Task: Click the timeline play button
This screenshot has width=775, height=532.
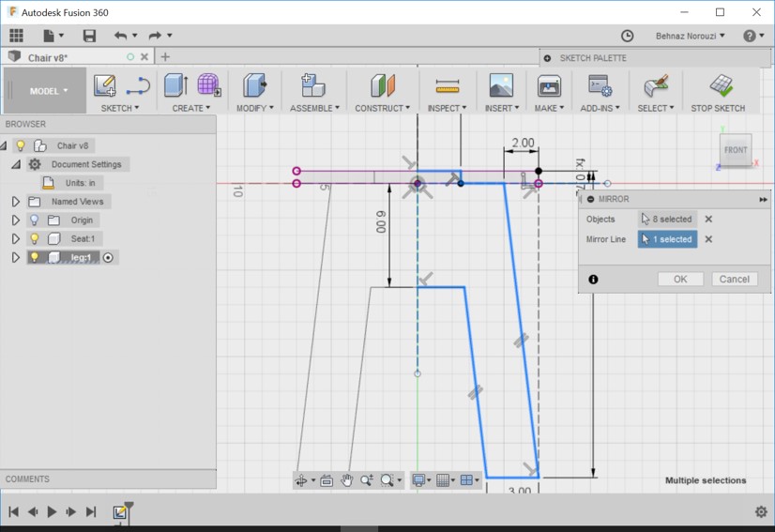Action: pos(52,511)
